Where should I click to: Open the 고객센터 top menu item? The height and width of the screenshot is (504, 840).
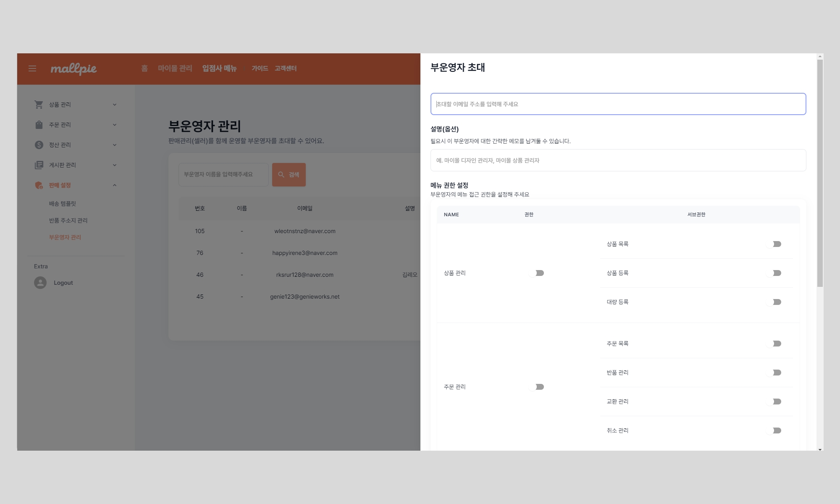[286, 68]
